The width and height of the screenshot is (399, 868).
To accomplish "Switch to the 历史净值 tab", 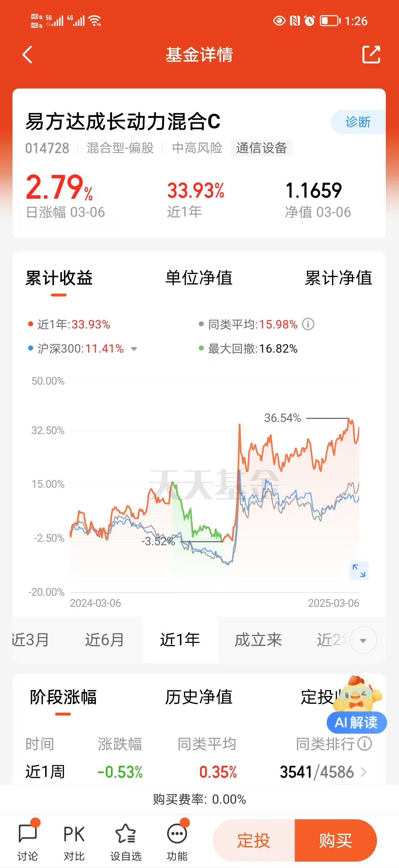I will click(x=199, y=697).
